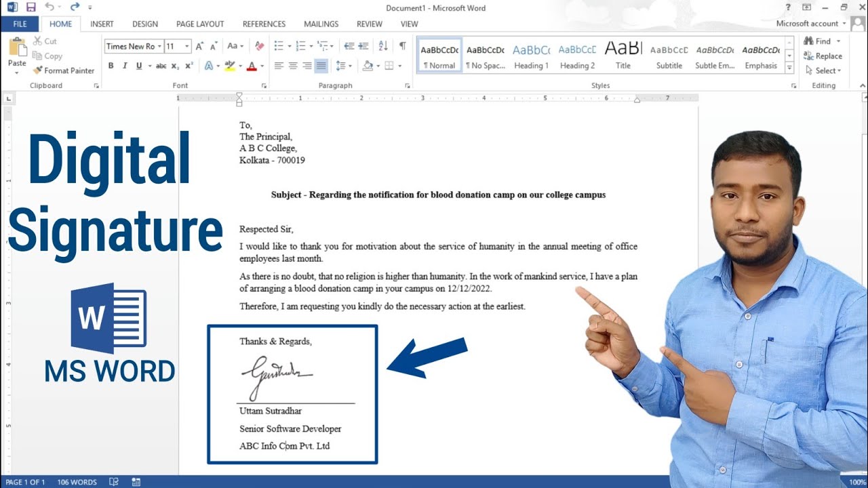Click Cut in the Clipboard group

[44, 41]
